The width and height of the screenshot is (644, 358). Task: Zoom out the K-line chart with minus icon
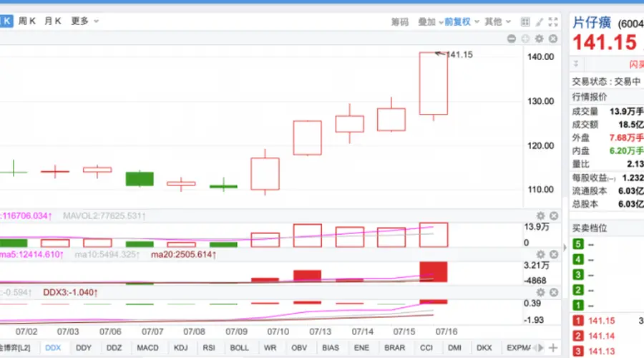[512, 39]
